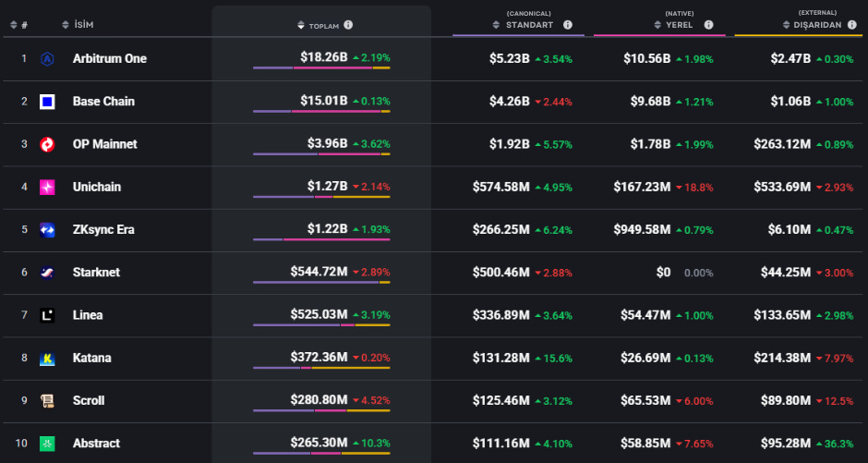Screen dimensions: 868x463
Task: Click Katana value breakdown bar
Action: click(x=321, y=368)
